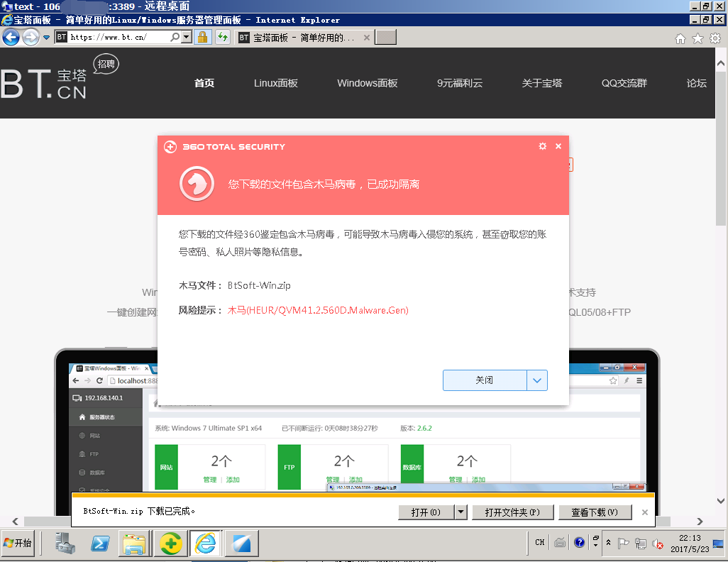728x562 pixels.
Task: Click the 招聘 speech bubble badge
Action: tap(106, 65)
